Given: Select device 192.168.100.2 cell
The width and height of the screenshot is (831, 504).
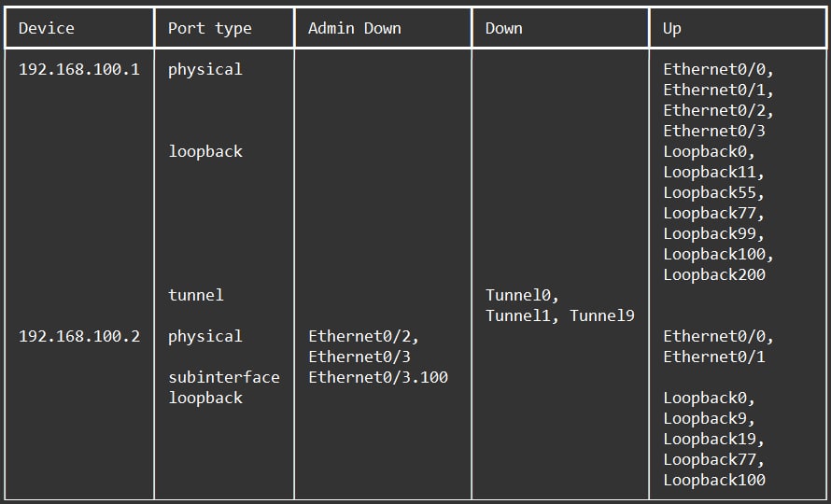Looking at the screenshot, I should [79, 337].
